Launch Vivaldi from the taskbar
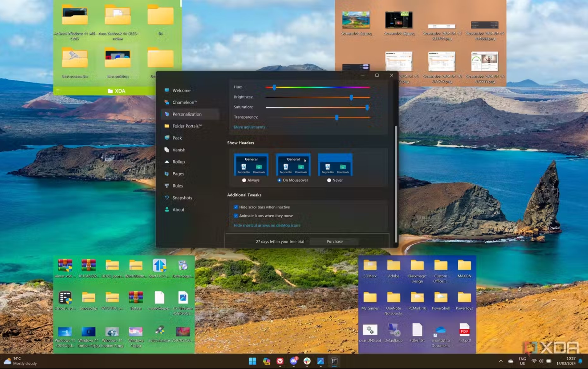Image resolution: width=588 pixels, height=369 pixels. click(280, 361)
